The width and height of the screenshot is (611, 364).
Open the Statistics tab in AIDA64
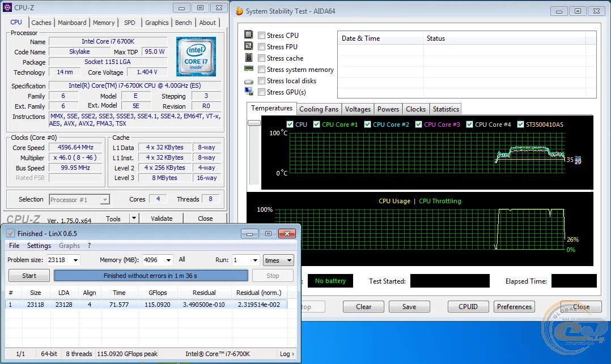(x=445, y=109)
